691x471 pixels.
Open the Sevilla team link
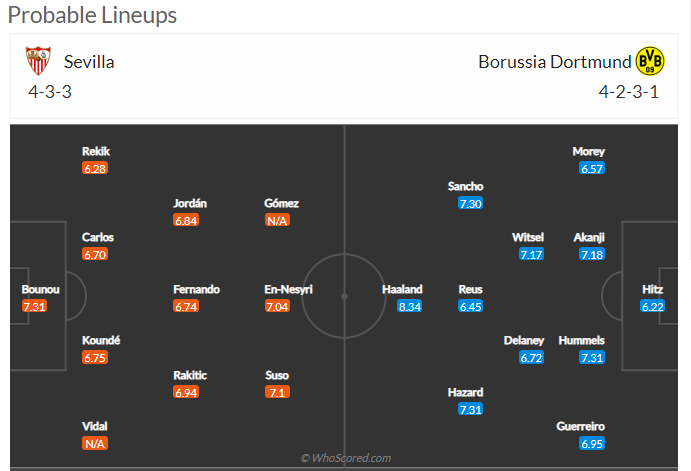click(x=89, y=62)
